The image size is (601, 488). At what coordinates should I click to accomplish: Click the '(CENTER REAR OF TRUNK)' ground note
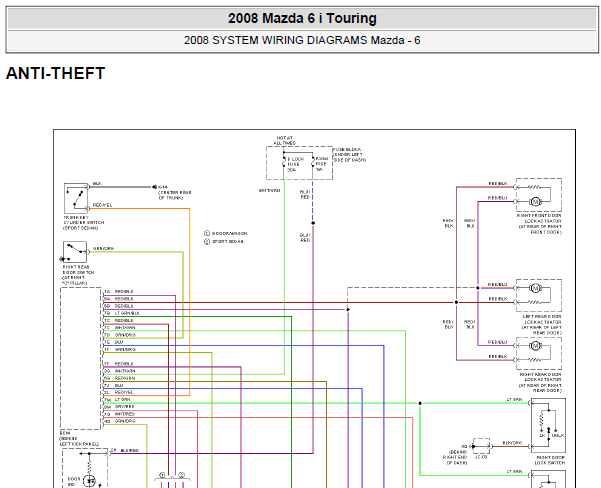[x=174, y=195]
